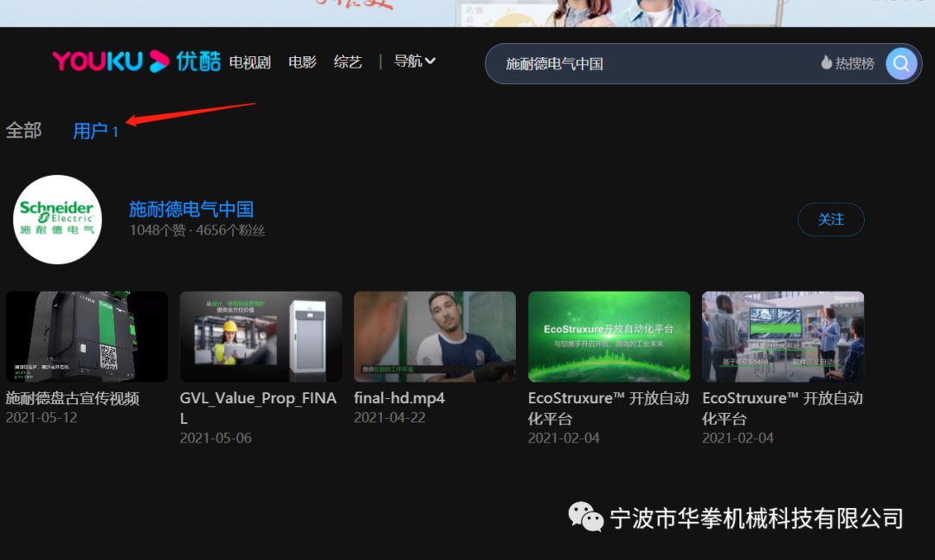Click the 关注 follow button
The width and height of the screenshot is (935, 560).
click(x=830, y=220)
